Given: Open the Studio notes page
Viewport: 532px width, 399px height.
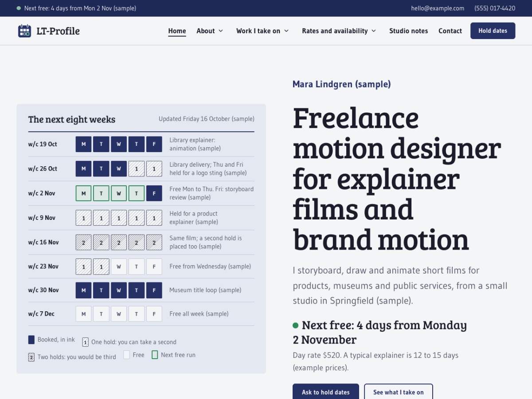Looking at the screenshot, I should pos(409,31).
